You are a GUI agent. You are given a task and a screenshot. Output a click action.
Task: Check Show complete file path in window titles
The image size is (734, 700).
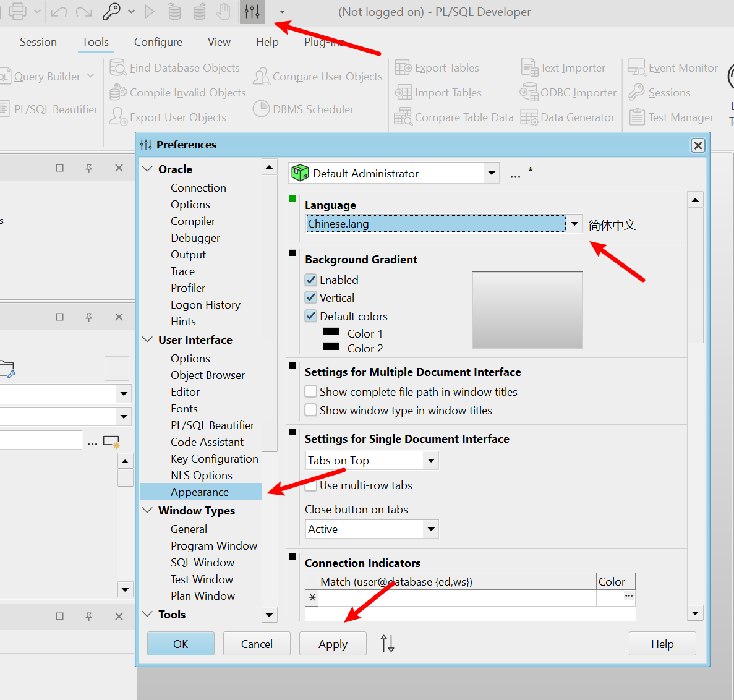(311, 391)
